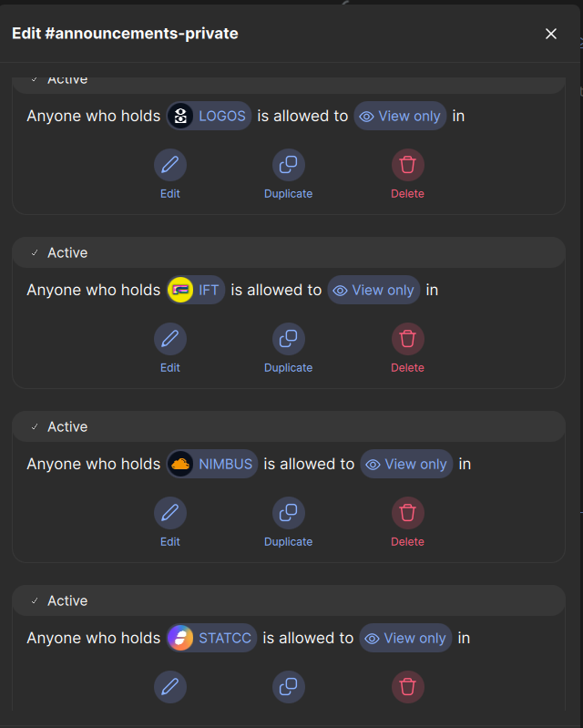This screenshot has width=583, height=728.
Task: Click the Duplicate icon for LOGOS permission
Action: pos(288,166)
